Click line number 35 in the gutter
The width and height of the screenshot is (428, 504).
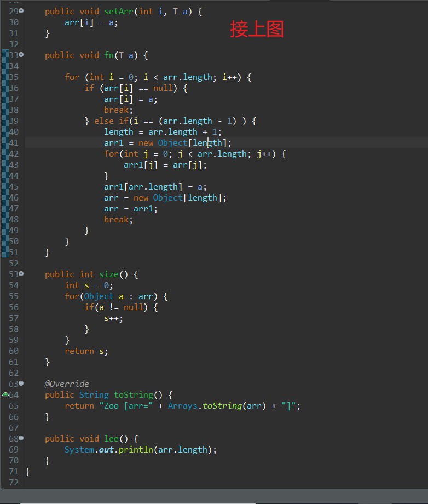14,77
